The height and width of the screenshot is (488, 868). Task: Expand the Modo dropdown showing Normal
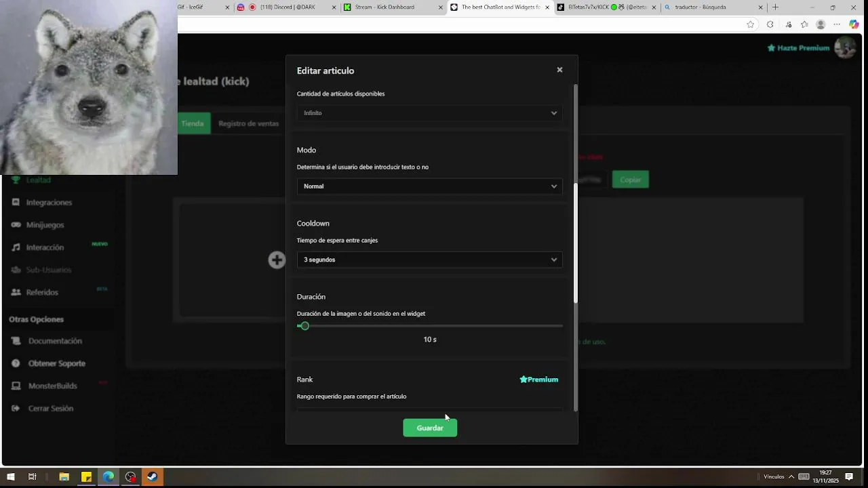click(x=429, y=186)
